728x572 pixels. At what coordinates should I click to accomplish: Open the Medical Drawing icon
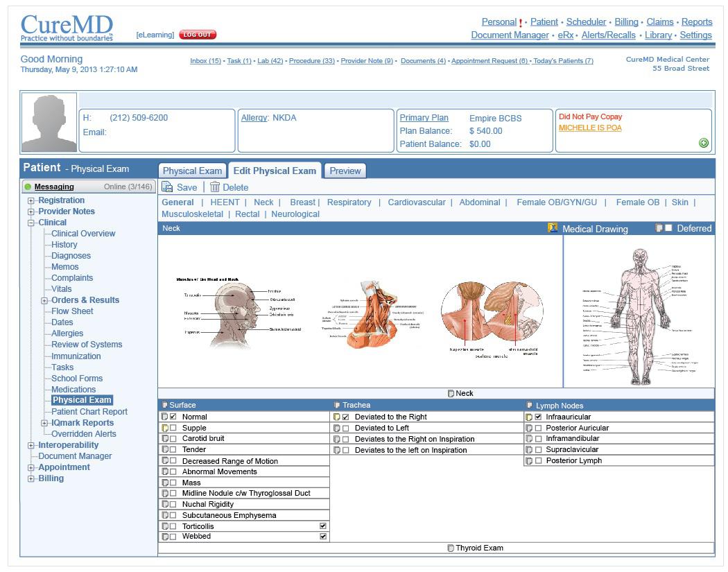pos(553,228)
